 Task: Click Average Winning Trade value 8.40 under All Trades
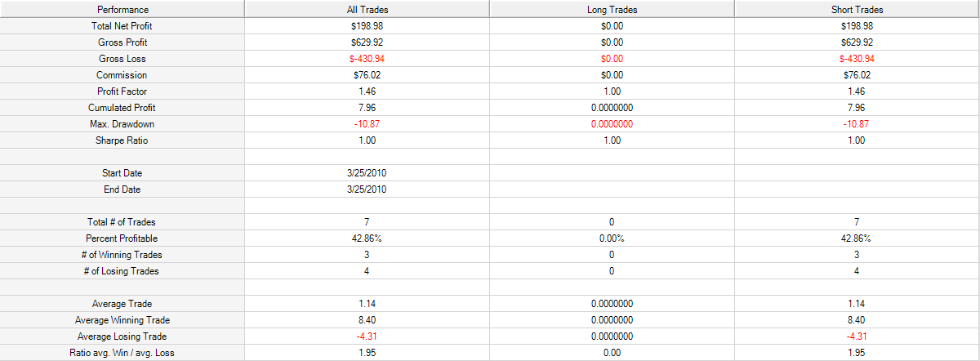(x=367, y=320)
